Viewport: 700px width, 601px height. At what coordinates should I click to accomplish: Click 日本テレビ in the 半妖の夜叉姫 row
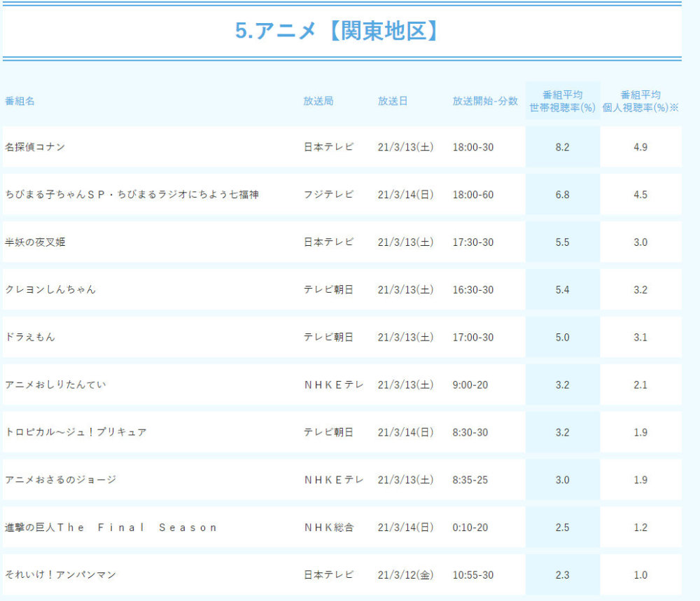(x=328, y=242)
